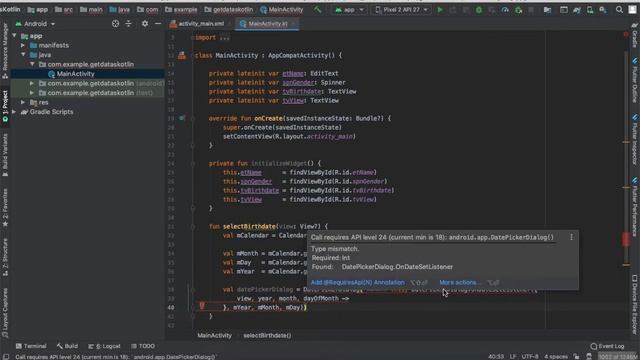Toggle the Layout Captures tool window
This screenshot has height=360, width=640.
[5, 313]
